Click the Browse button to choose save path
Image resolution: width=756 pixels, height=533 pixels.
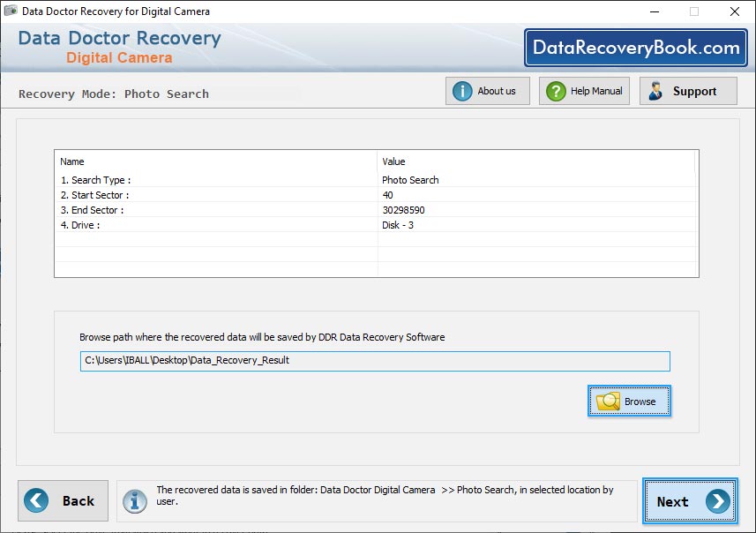tap(629, 401)
